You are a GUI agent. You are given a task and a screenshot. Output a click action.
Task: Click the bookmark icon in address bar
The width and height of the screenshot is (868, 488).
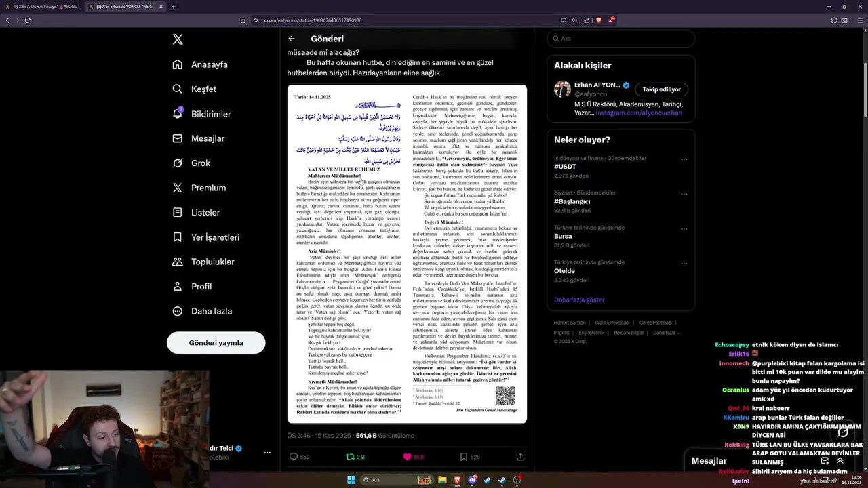tap(243, 20)
